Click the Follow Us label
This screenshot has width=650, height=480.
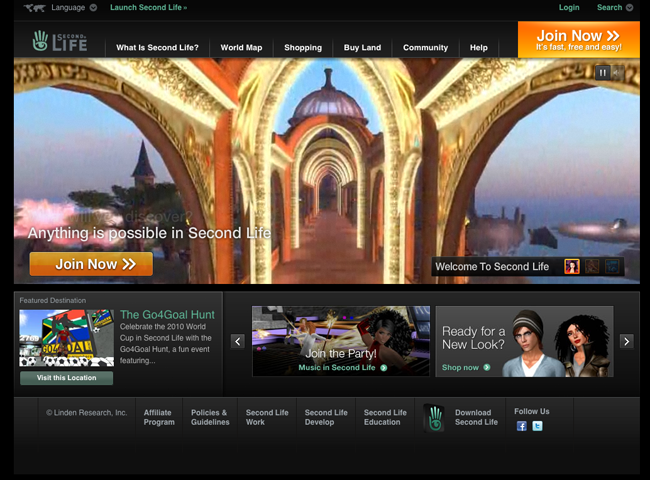(x=532, y=411)
